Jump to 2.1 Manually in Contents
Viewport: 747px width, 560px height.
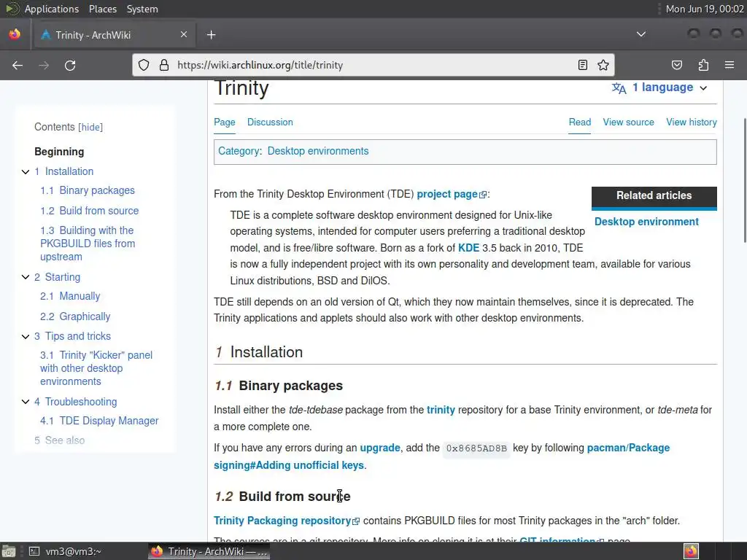[70, 296]
